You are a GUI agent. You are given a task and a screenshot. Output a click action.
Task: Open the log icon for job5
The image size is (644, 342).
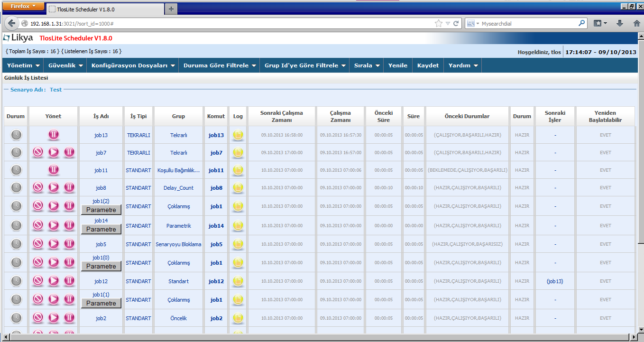[238, 244]
